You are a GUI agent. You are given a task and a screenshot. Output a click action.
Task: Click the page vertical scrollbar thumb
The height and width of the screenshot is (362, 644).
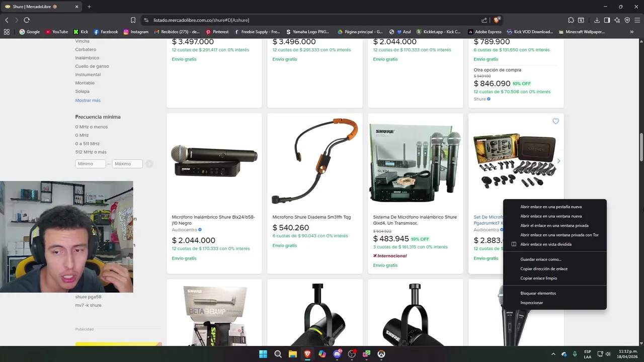coord(641,147)
